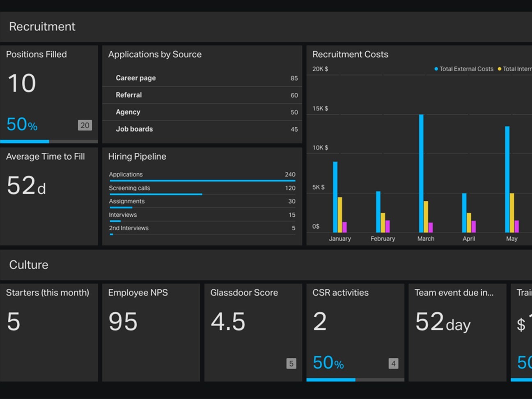Select the 2nd Interviews pipeline label

[128, 228]
